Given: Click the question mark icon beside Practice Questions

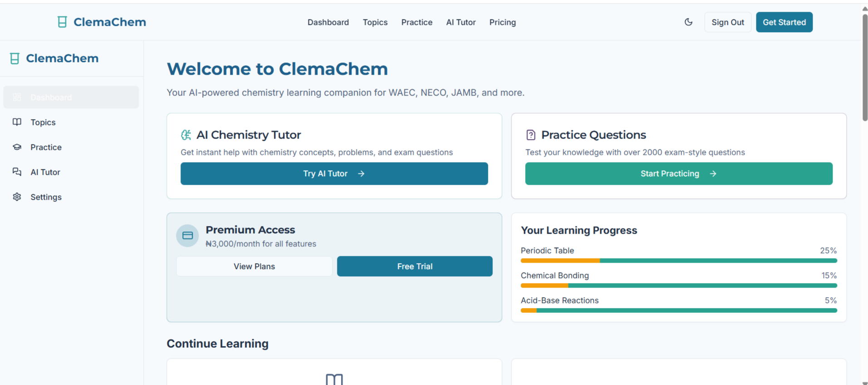Looking at the screenshot, I should [531, 135].
